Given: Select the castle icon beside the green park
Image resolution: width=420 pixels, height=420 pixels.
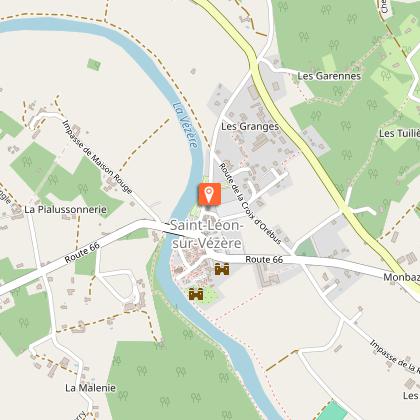Looking at the screenshot, I should (196, 294).
